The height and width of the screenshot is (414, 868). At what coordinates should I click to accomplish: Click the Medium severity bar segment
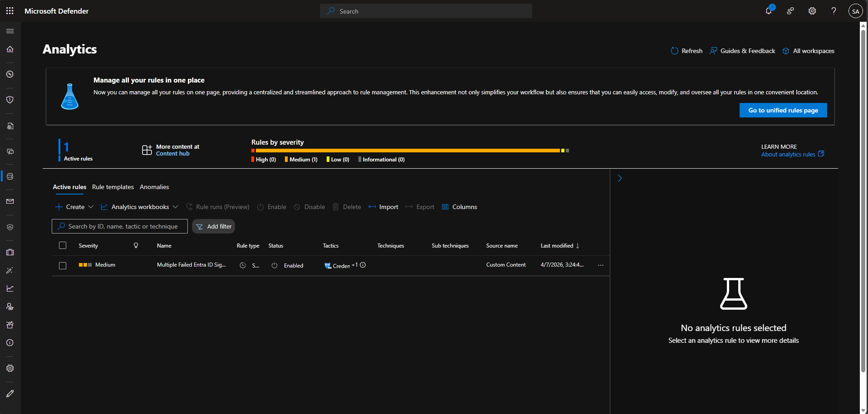pyautogui.click(x=407, y=151)
